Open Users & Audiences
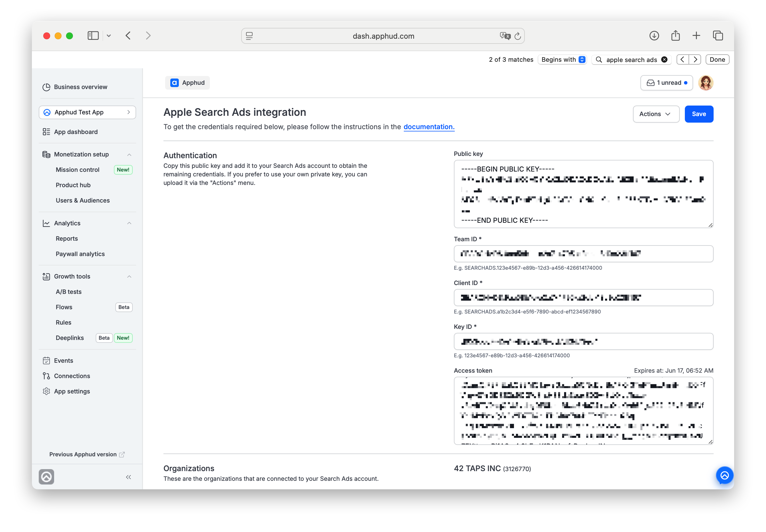766x532 pixels. 83,200
